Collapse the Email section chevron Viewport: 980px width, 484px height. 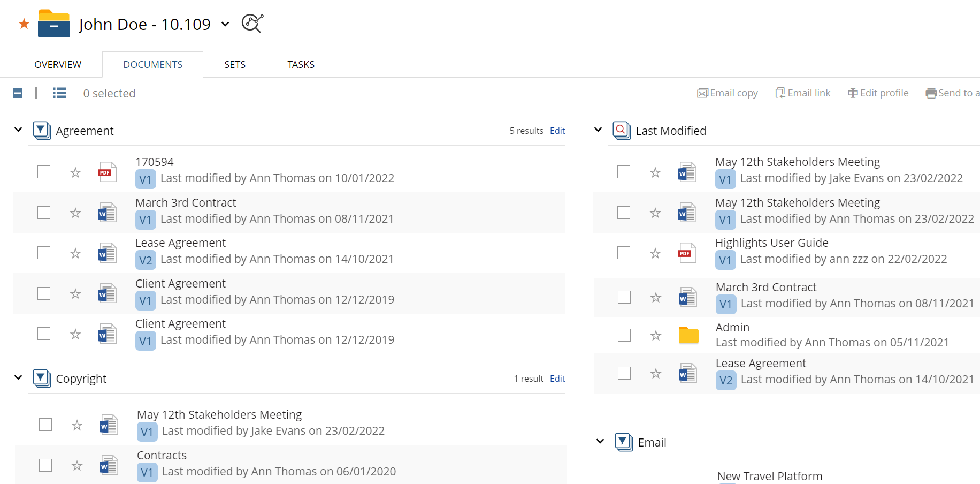pyautogui.click(x=600, y=441)
